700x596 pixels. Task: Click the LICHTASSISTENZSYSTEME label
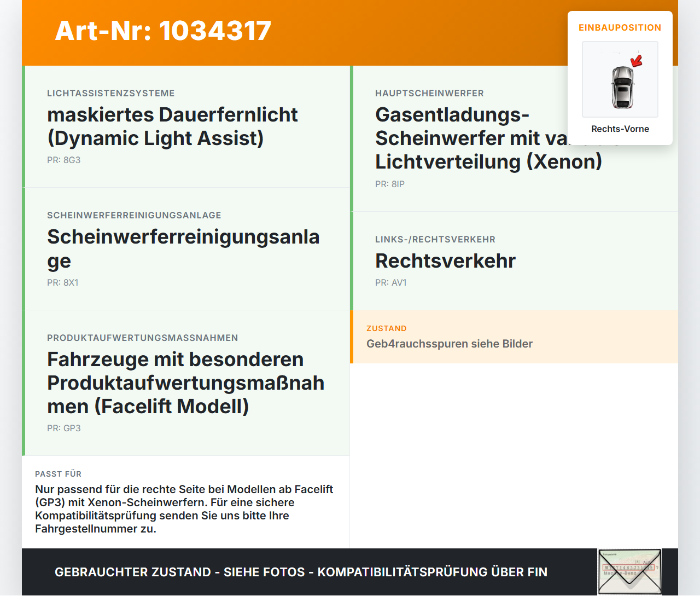pos(111,93)
